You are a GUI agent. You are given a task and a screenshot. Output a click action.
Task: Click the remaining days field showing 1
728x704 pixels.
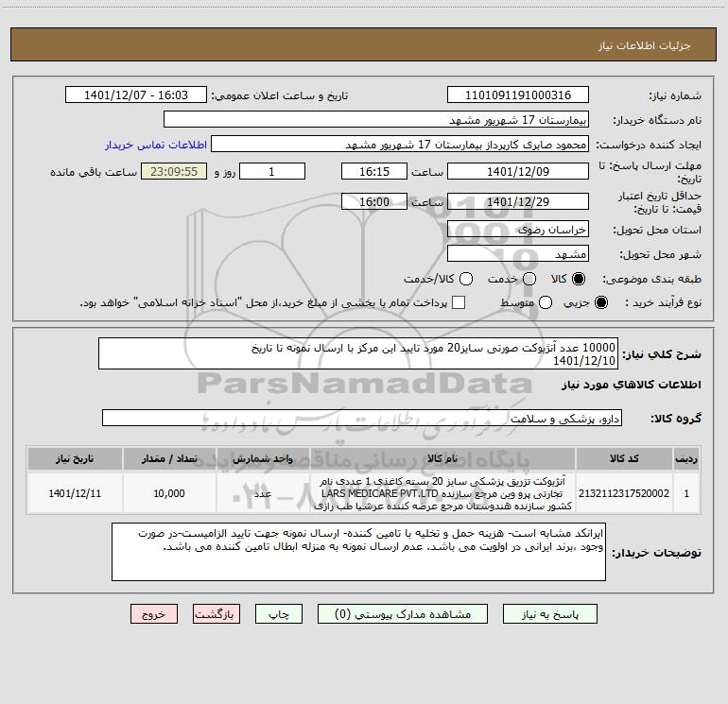272,171
